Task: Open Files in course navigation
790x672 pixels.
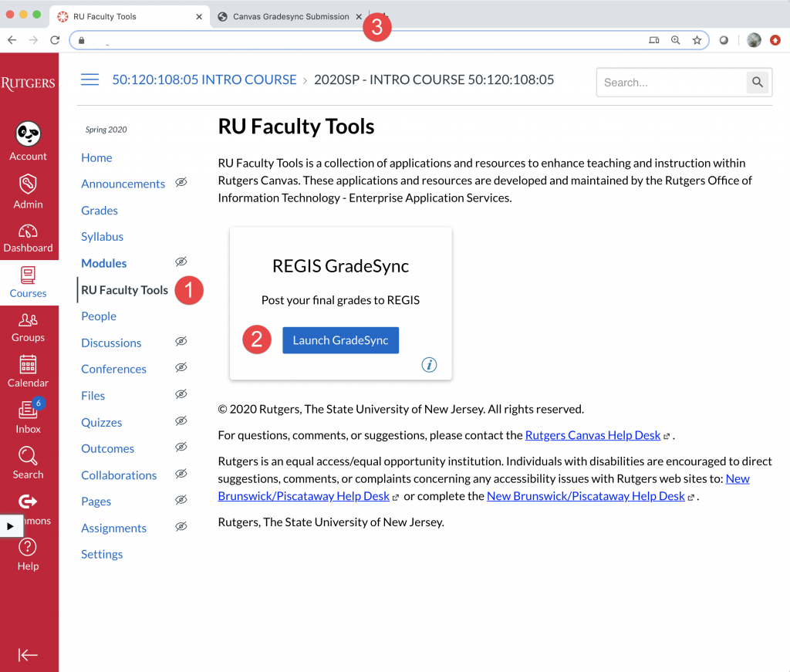Action: (x=93, y=396)
